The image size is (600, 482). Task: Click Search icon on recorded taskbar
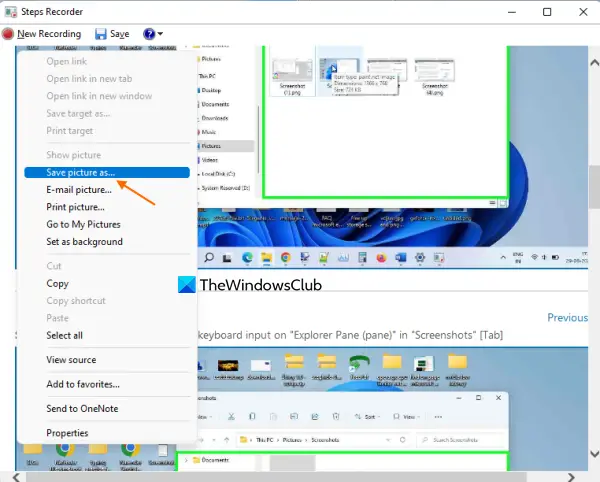[x=209, y=257]
